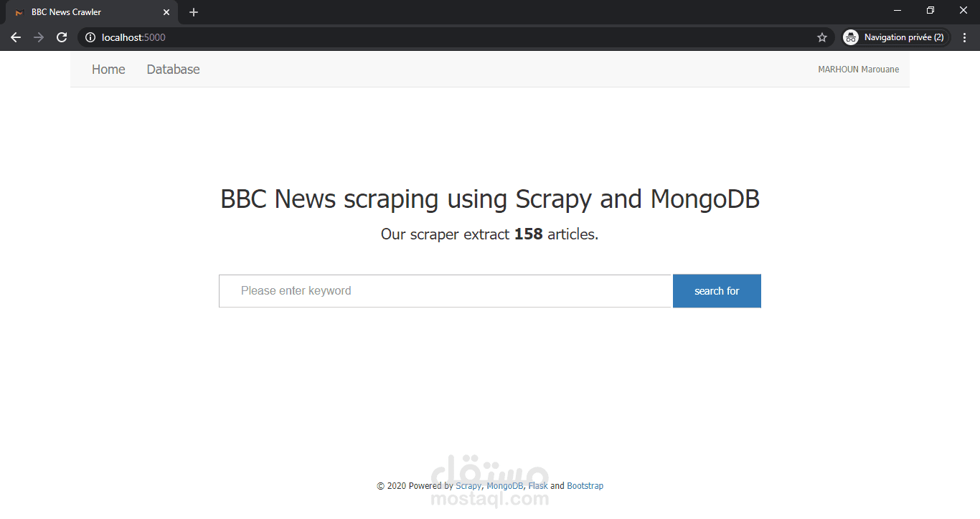
Task: Open the Scrapy footer link
Action: [468, 485]
